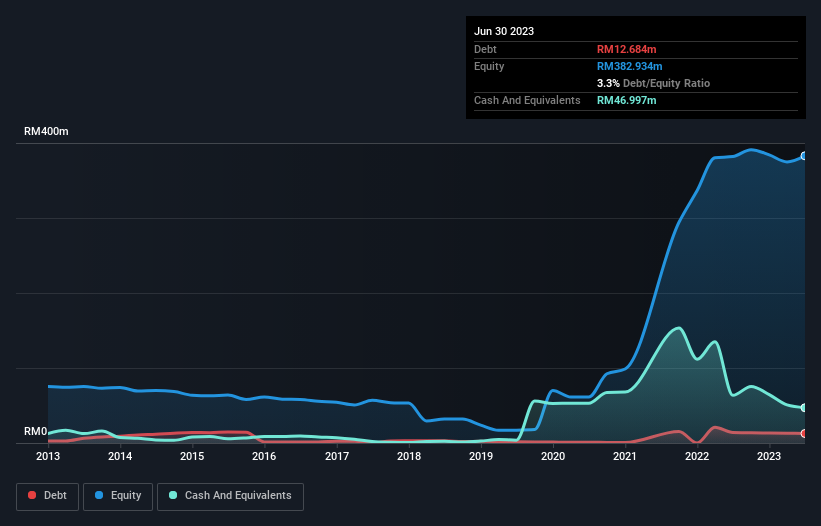
Task: Click the 2013 axis label
Action: coord(48,456)
